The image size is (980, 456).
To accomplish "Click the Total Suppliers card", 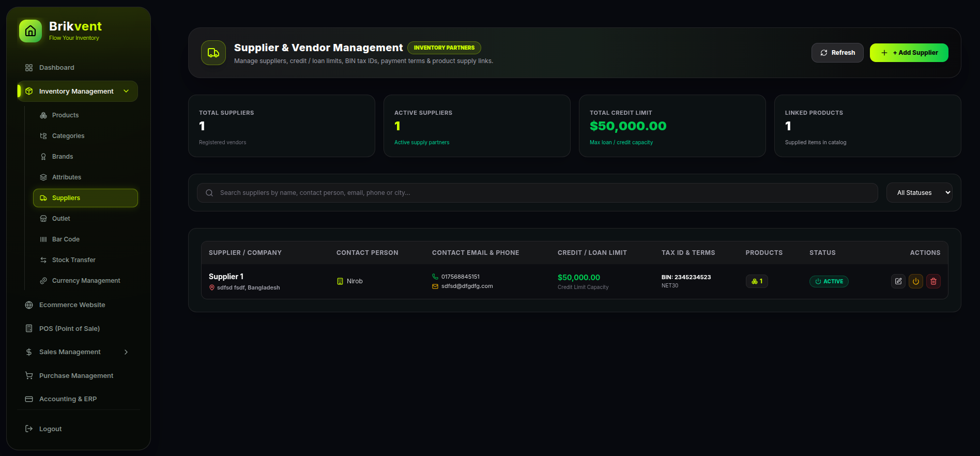I will point(282,126).
